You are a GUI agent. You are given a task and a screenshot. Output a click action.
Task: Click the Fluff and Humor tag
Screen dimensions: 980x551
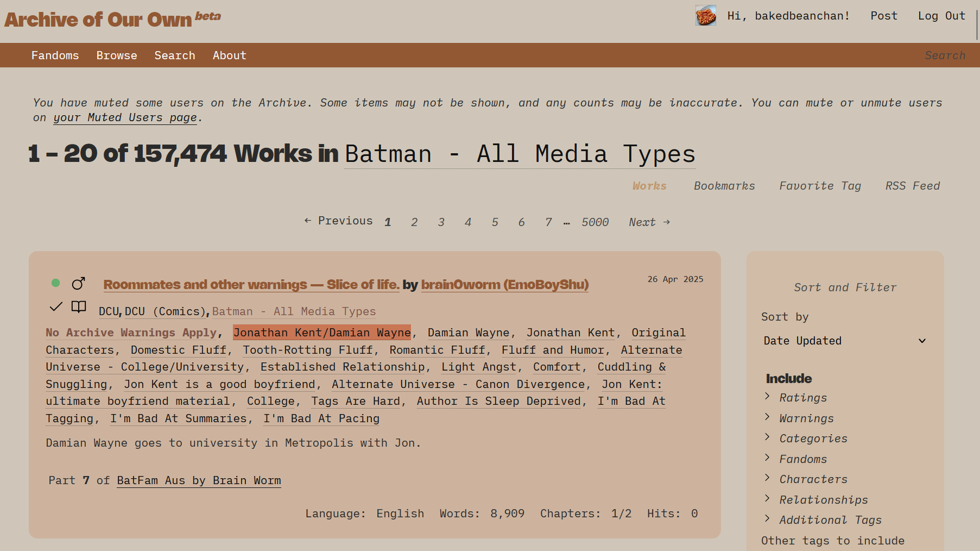click(553, 350)
